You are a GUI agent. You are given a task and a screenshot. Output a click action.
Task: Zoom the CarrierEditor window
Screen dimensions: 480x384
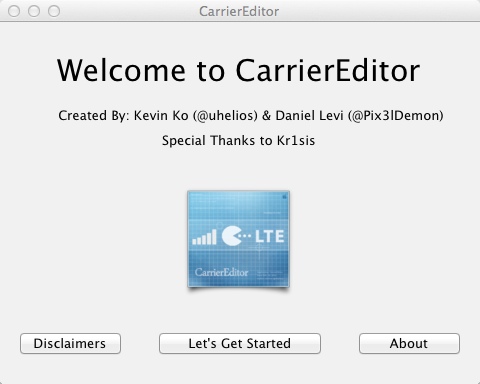click(x=54, y=11)
